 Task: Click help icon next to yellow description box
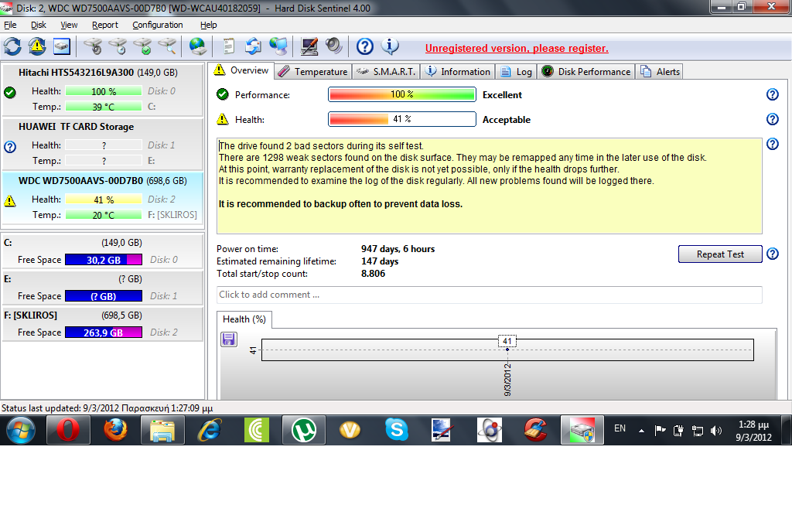point(773,144)
